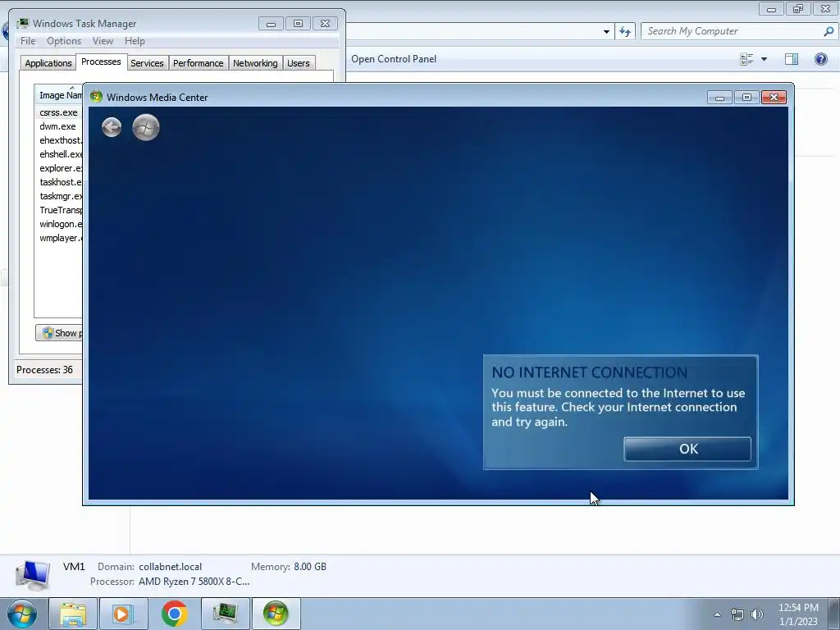Open clock showing 12:54 PM
This screenshot has height=630, width=840.
pos(798,614)
